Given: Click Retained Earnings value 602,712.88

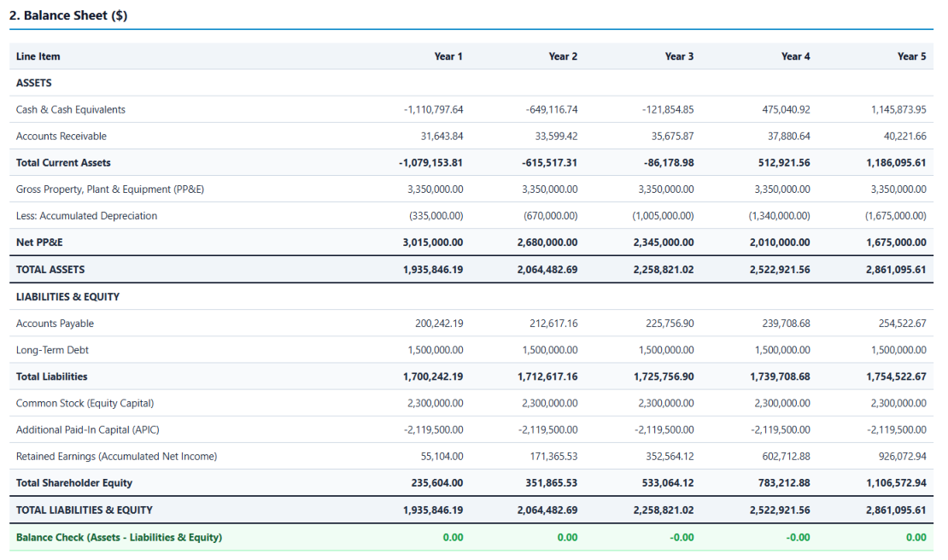Looking at the screenshot, I should coord(786,456).
